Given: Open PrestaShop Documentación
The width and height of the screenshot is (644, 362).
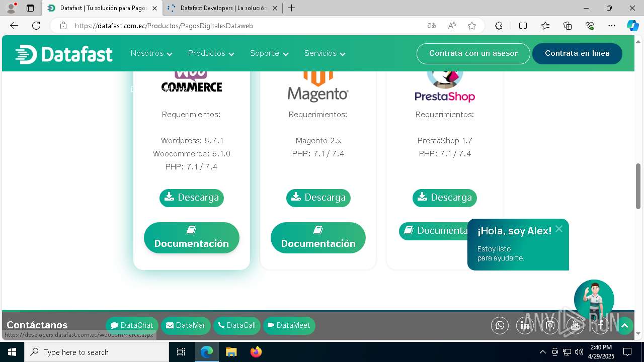Looking at the screenshot, I should [434, 231].
